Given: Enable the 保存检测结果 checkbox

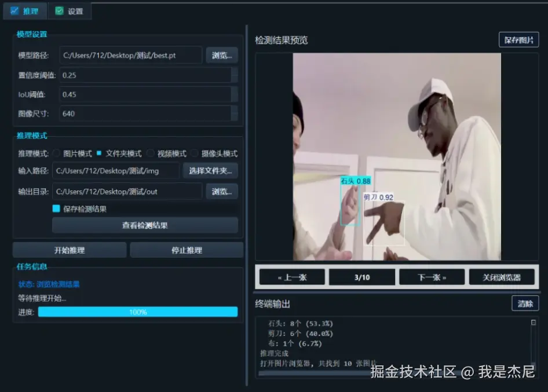Looking at the screenshot, I should [x=56, y=208].
